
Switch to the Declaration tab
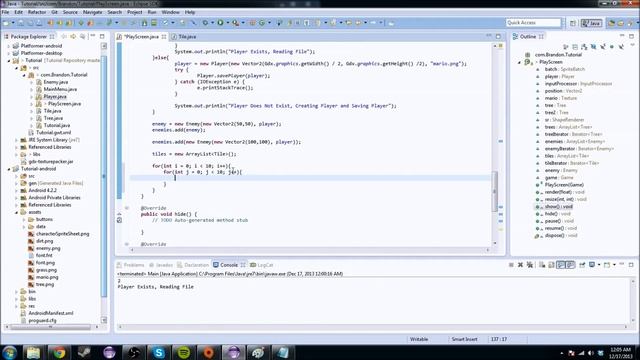pyautogui.click(x=193, y=265)
